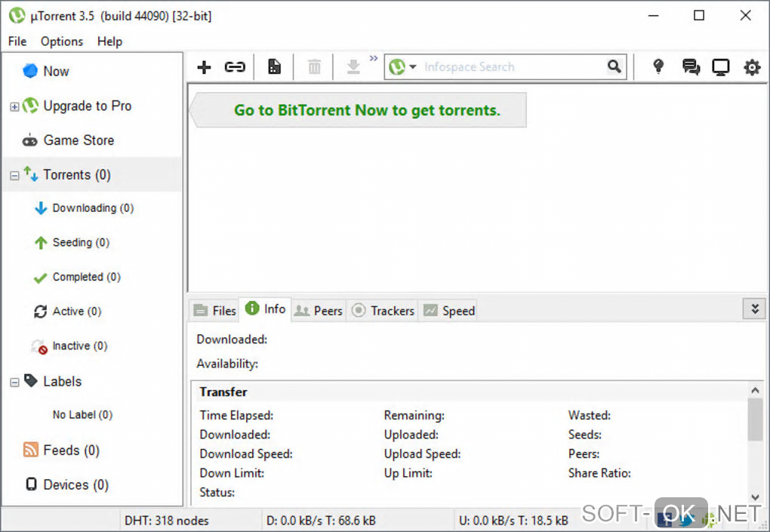Select Active (0) filter
Screen dimensions: 770x532
pyautogui.click(x=76, y=311)
